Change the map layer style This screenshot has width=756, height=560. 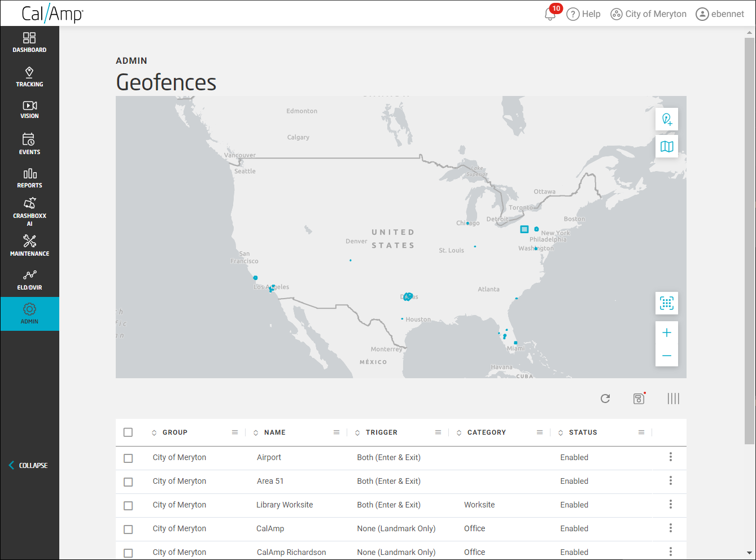667,146
